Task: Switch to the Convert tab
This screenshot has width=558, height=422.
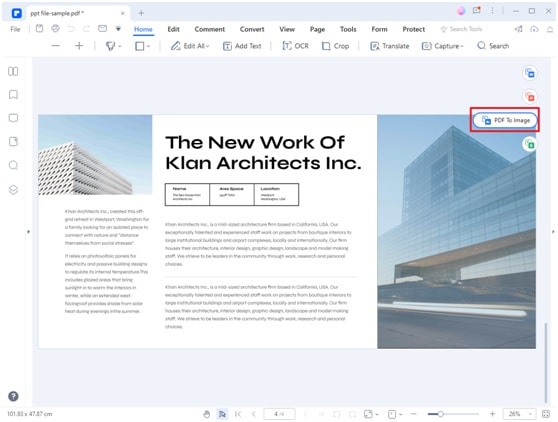Action: pos(252,29)
